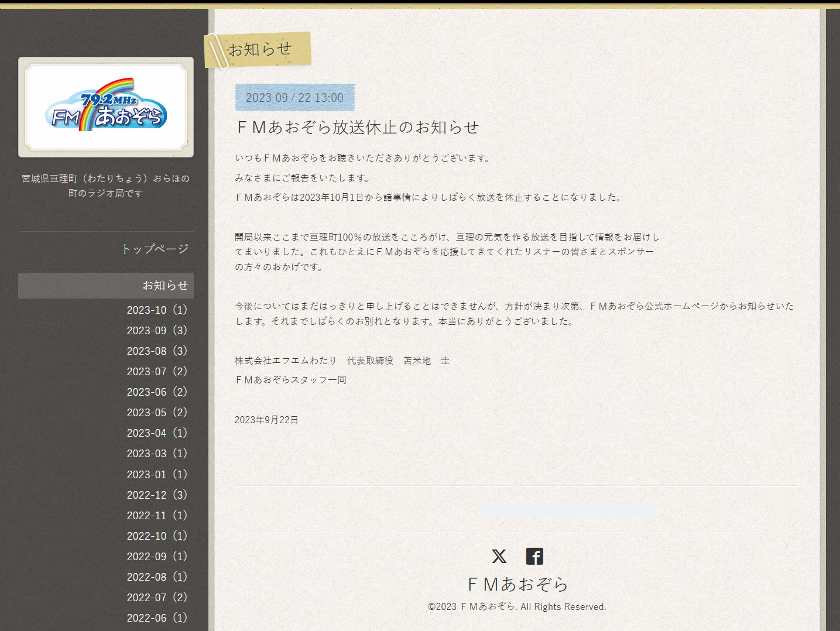The width and height of the screenshot is (840, 631).
Task: Open the 2023-03 (1) archive
Action: [x=156, y=454]
